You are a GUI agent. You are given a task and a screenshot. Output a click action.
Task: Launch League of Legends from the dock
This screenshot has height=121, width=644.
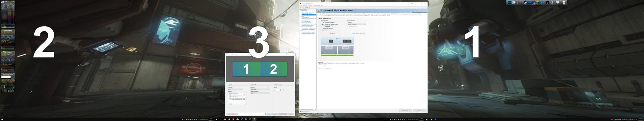tap(534, 2)
